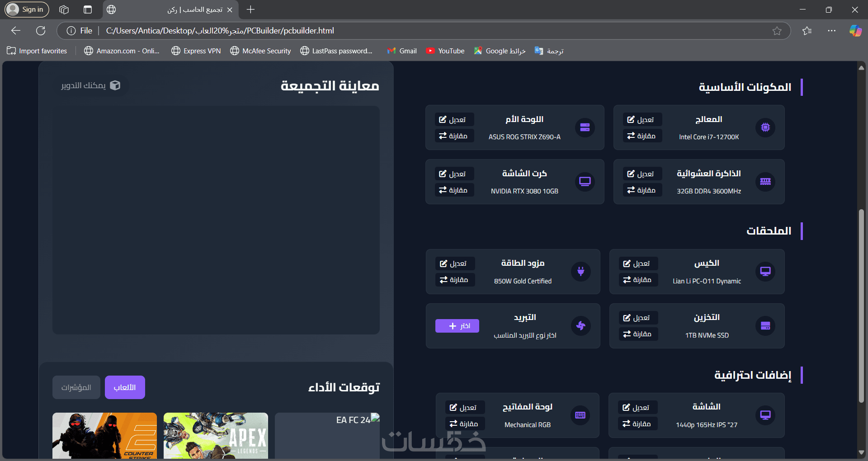Compare the NVIDIA RTX 3080 10GB graphics card
This screenshot has height=461, width=868.
[x=454, y=190]
